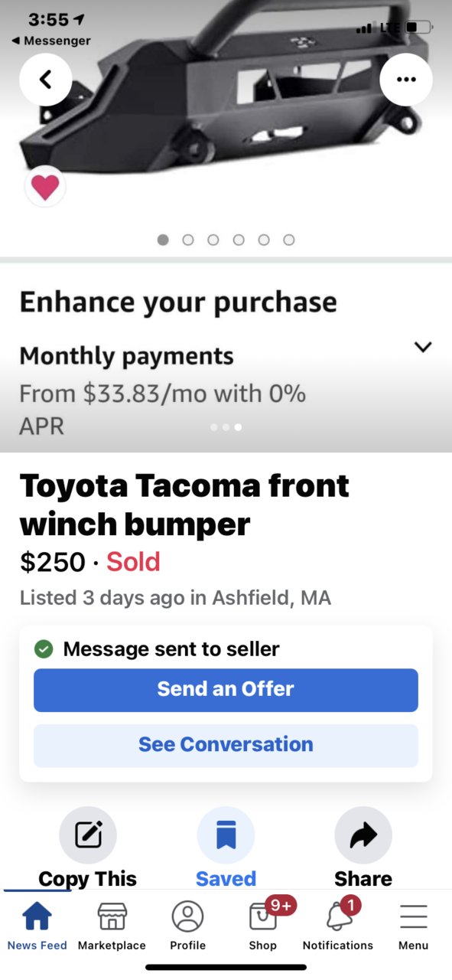Screen dimensions: 452x980
Task: Select the fourth photo pagination dot
Action: pos(239,240)
